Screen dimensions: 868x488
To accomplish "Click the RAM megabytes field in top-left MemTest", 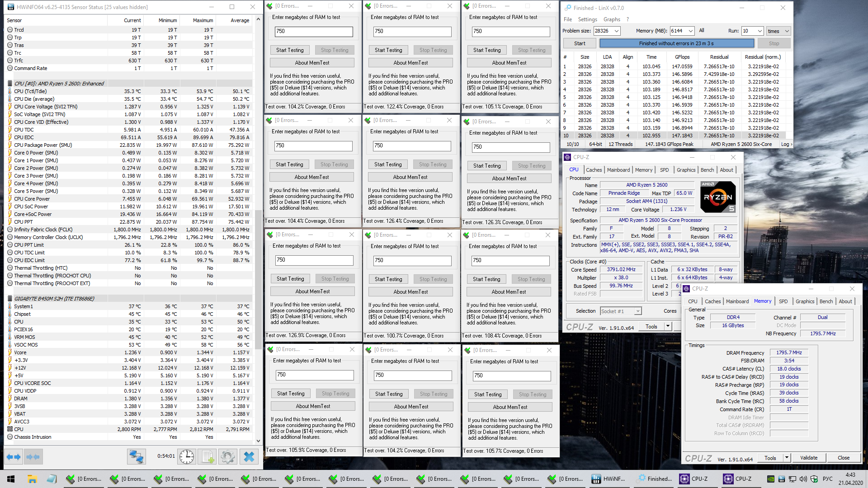I will click(x=314, y=32).
